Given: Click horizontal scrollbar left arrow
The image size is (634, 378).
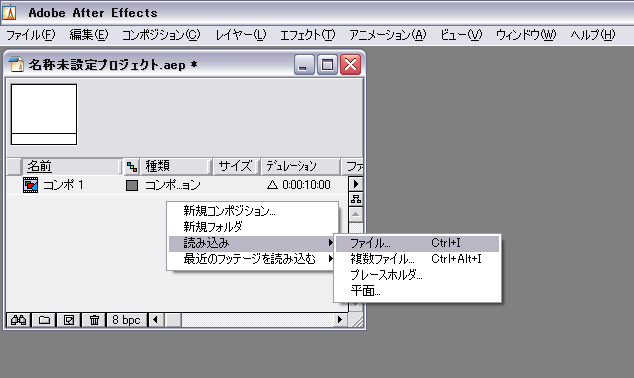Looking at the screenshot, I should click(155, 320).
